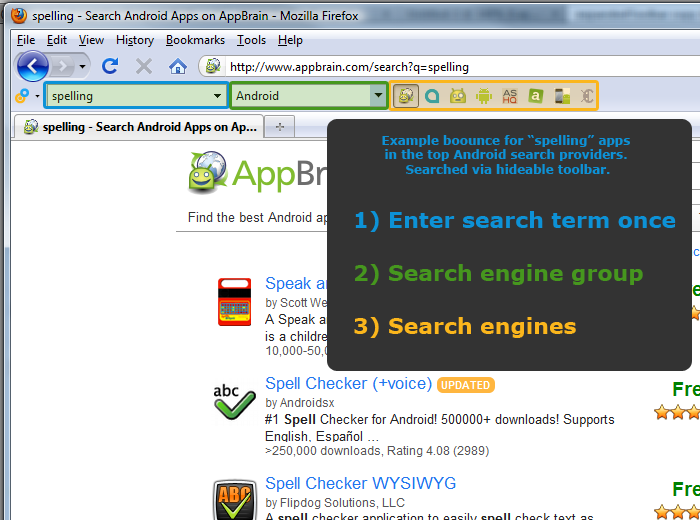Click the '>250,000 downloads, Rating 4.08 (2989)' text
Screen dimensions: 700x520
coord(377,451)
